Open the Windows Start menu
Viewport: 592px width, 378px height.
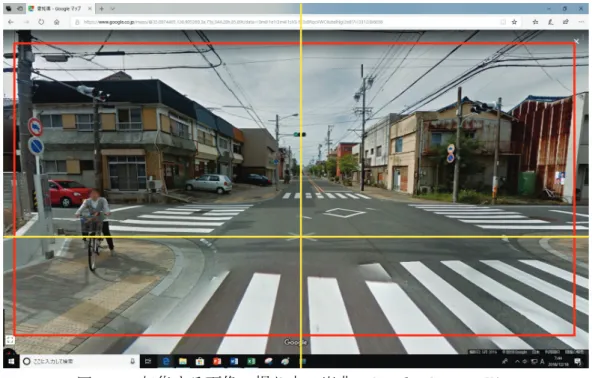click(x=11, y=361)
